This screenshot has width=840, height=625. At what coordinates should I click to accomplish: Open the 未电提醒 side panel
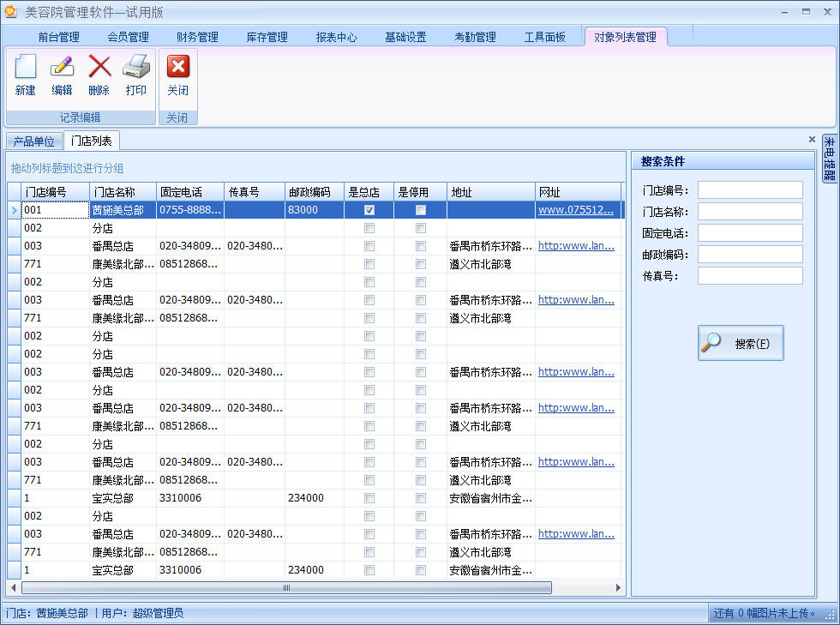[x=830, y=159]
